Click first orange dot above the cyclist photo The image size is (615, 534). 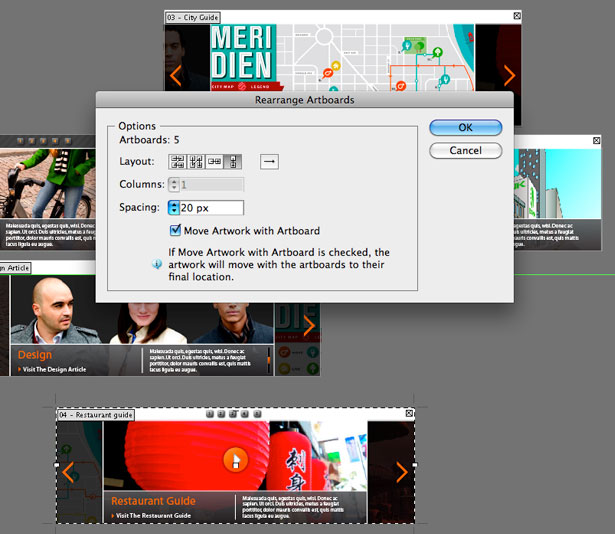pos(20,140)
